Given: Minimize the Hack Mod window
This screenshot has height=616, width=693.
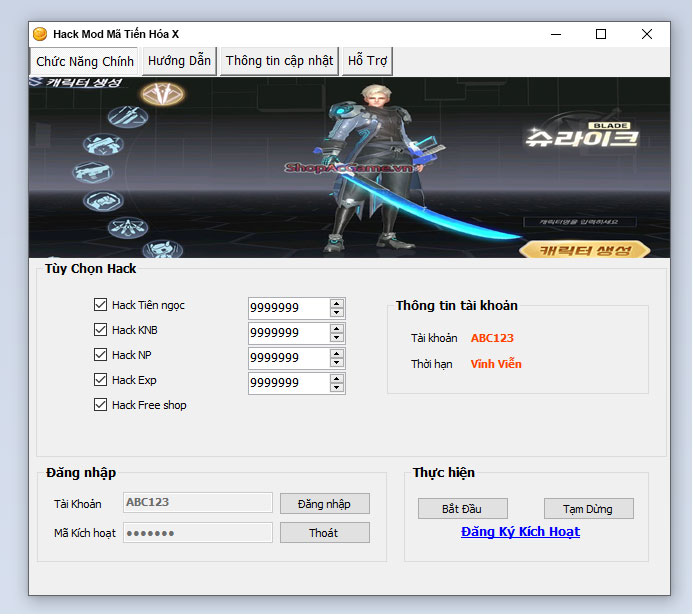Looking at the screenshot, I should point(556,34).
